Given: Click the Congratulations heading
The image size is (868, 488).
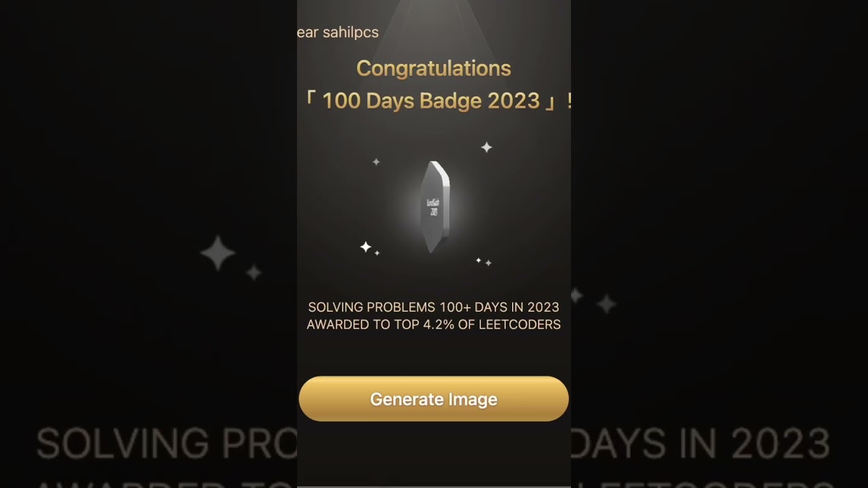Looking at the screenshot, I should click(433, 68).
